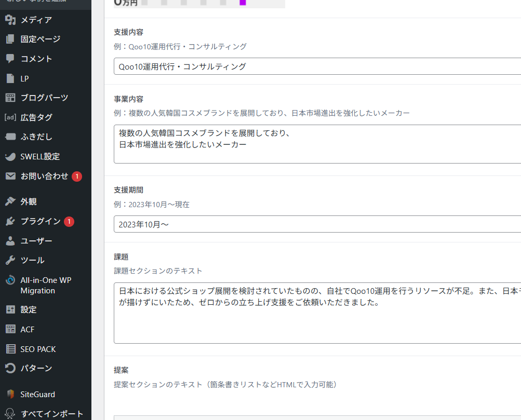Click the wrench icon for ツール
This screenshot has width=521, height=420.
(x=10, y=260)
